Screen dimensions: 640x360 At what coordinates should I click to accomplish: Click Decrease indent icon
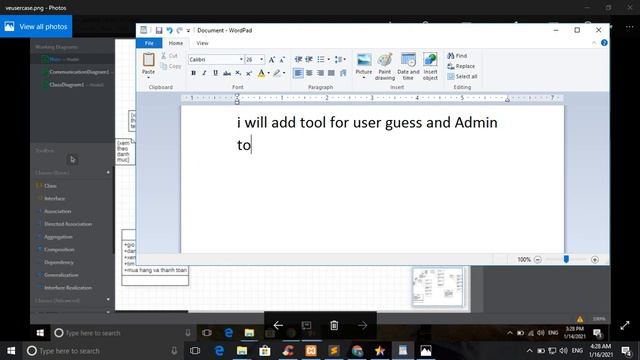[x=298, y=60]
